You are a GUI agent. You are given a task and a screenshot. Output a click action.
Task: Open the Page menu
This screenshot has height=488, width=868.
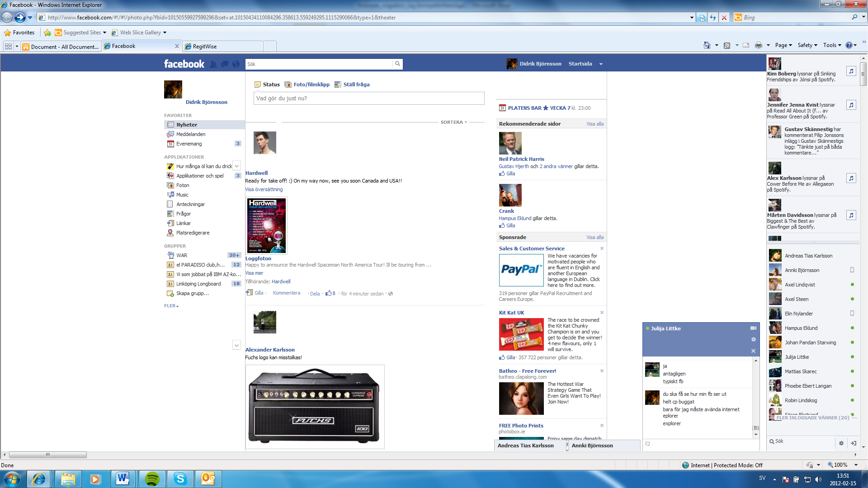click(x=783, y=45)
